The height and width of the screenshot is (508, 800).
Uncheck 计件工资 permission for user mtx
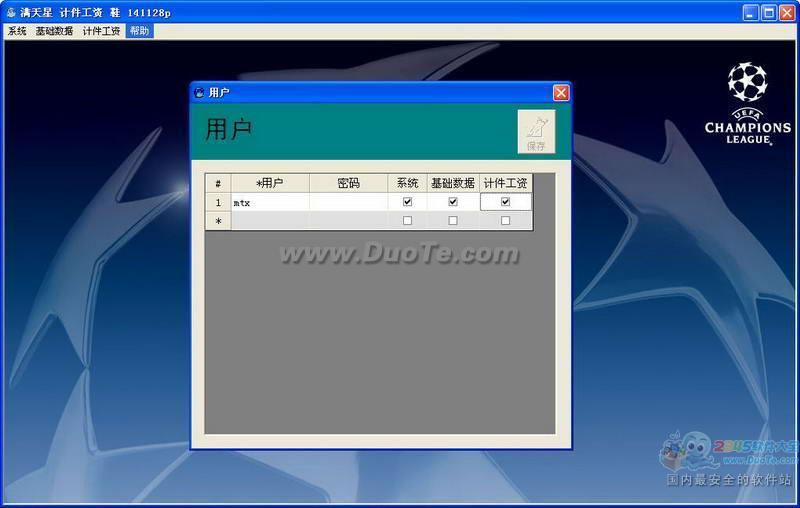505,202
